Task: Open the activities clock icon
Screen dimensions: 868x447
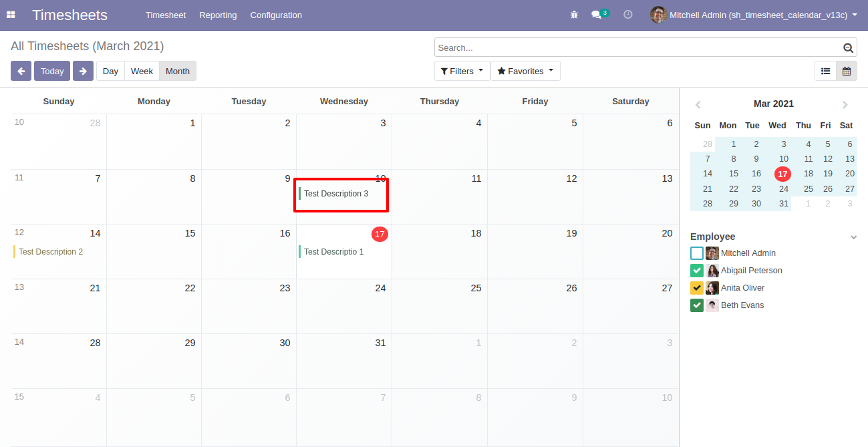Action: coord(627,15)
